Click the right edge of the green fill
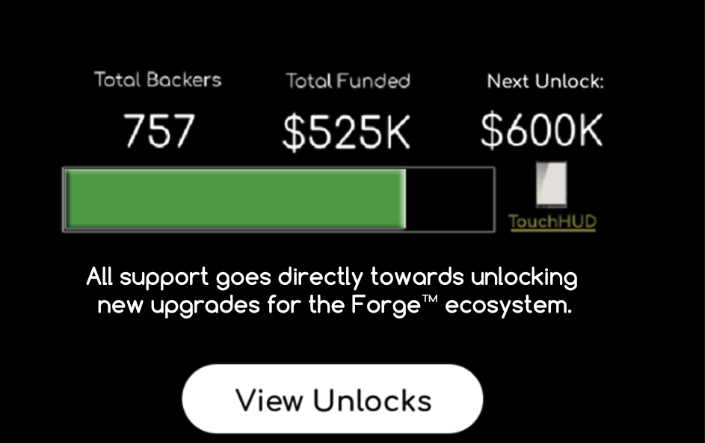This screenshot has width=705, height=443. 405,199
